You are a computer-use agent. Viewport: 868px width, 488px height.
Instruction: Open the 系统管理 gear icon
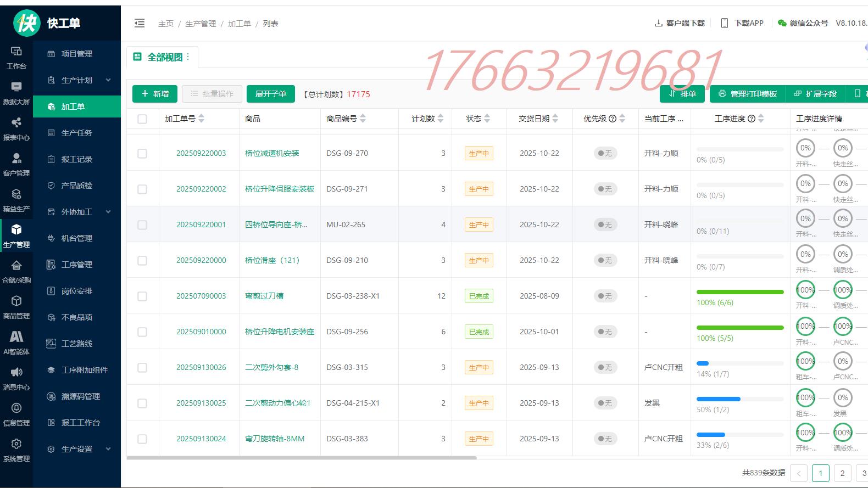coord(16,444)
